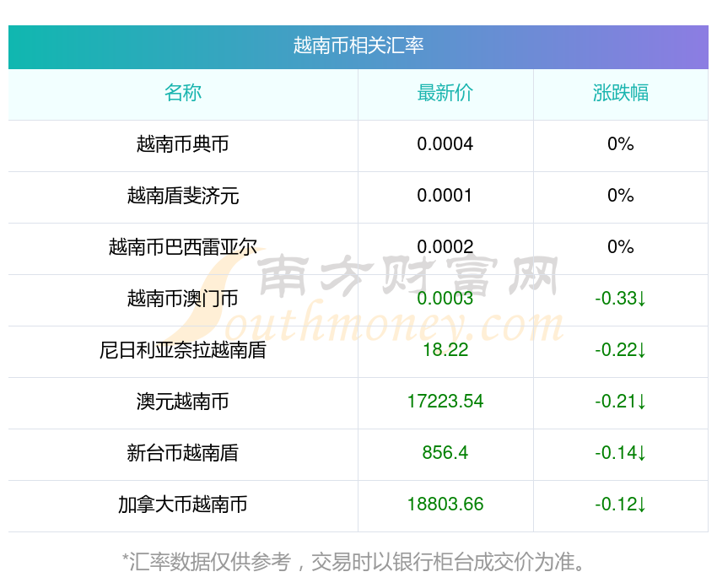Select the 越南币巴西雷亚尔 row name
717x588 pixels.
[x=183, y=247]
